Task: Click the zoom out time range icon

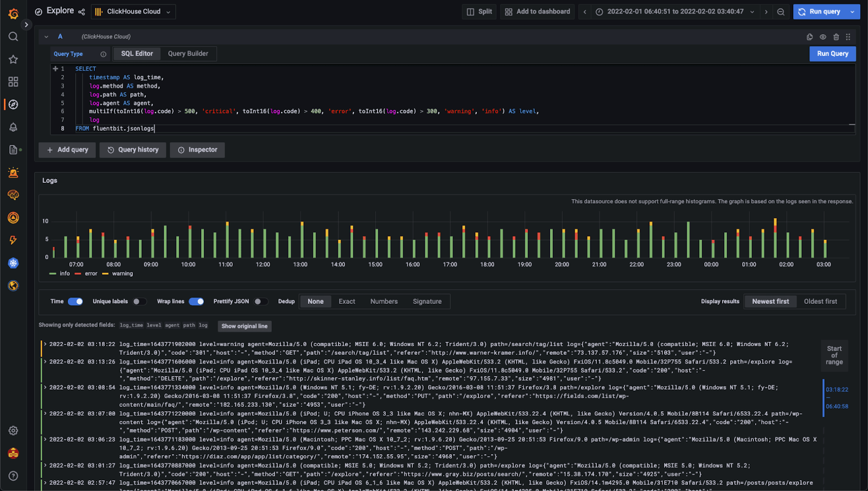Action: point(781,12)
